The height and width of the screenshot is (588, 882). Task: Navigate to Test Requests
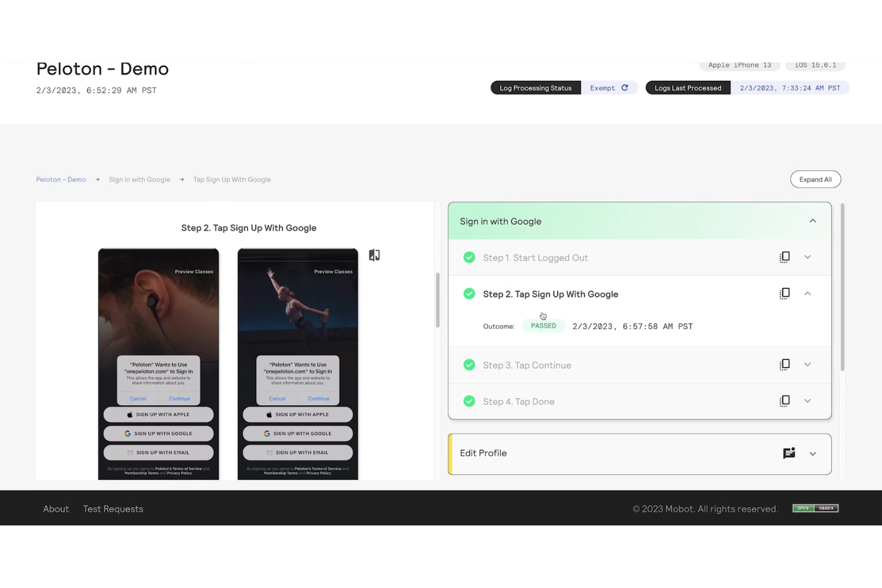(x=113, y=508)
